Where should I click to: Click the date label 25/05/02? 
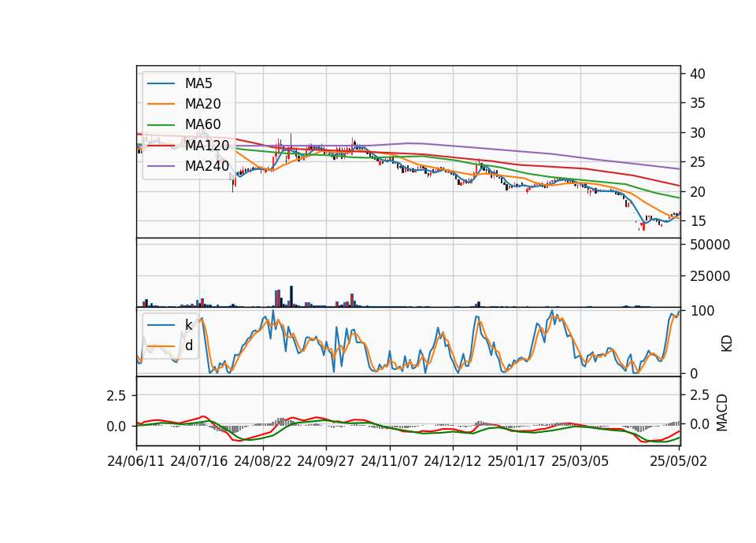(x=678, y=461)
